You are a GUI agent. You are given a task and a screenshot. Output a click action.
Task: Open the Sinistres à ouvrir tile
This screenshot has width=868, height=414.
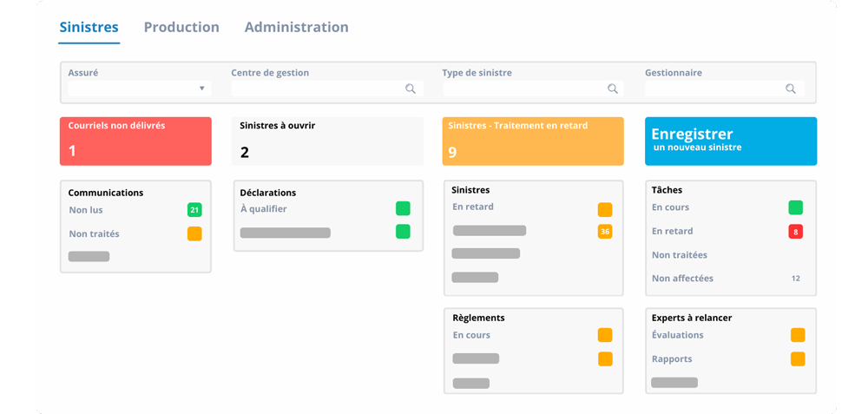(x=328, y=141)
